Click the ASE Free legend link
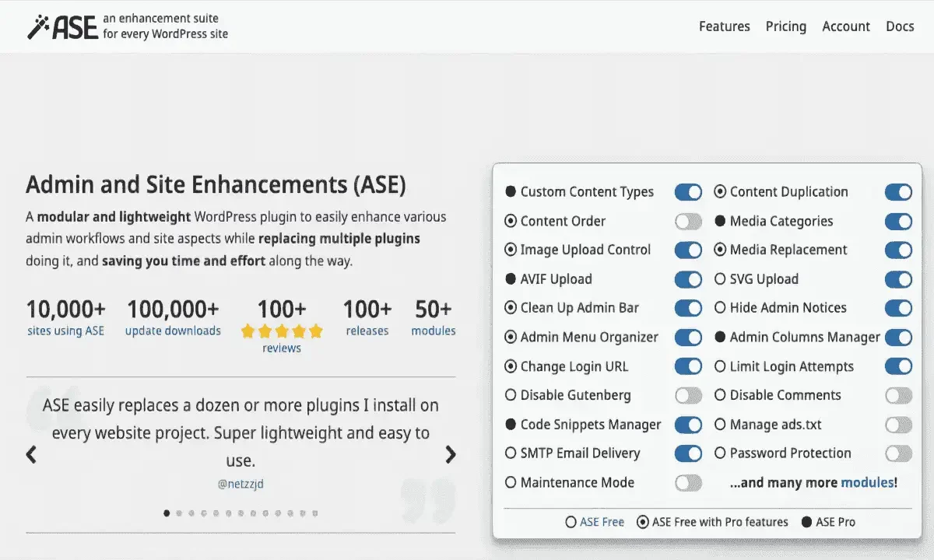This screenshot has height=560, width=934. 602,522
